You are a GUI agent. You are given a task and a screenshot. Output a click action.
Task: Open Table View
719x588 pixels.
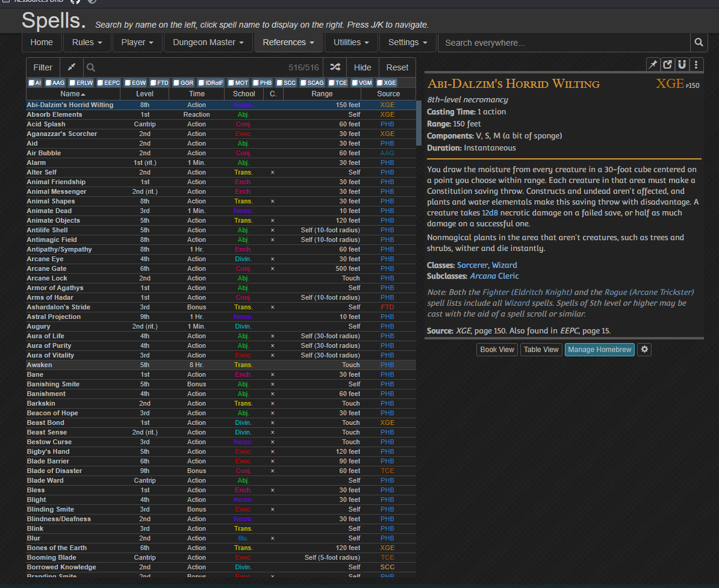[541, 350]
